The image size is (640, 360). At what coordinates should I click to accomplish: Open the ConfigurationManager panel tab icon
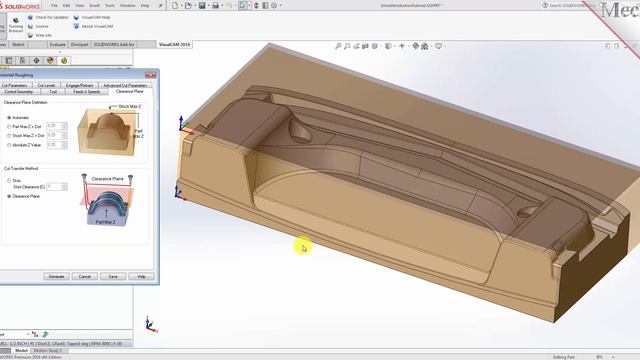pyautogui.click(x=22, y=61)
